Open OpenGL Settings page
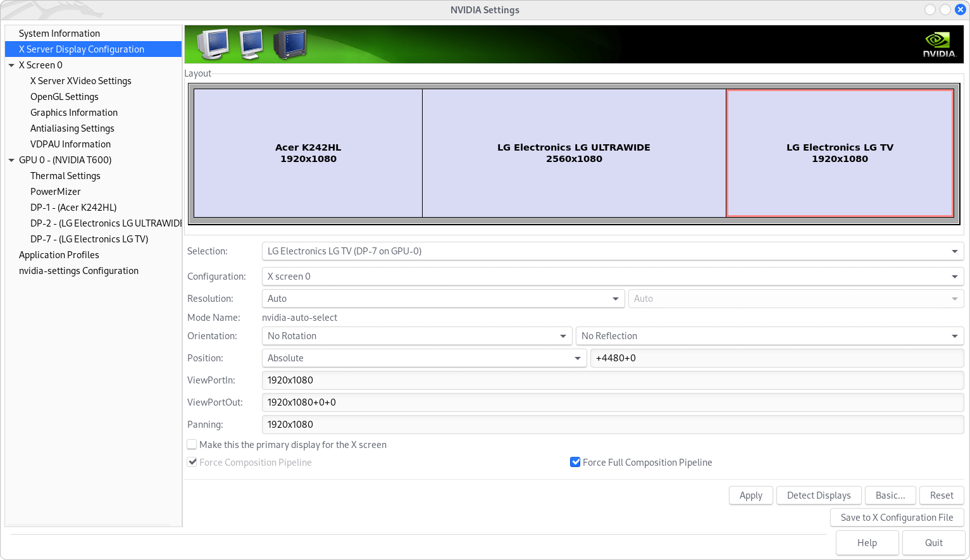The height and width of the screenshot is (560, 970). 65,97
